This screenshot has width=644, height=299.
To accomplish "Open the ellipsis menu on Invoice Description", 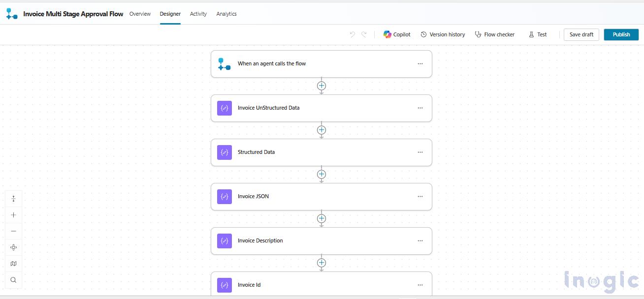I will click(x=420, y=240).
